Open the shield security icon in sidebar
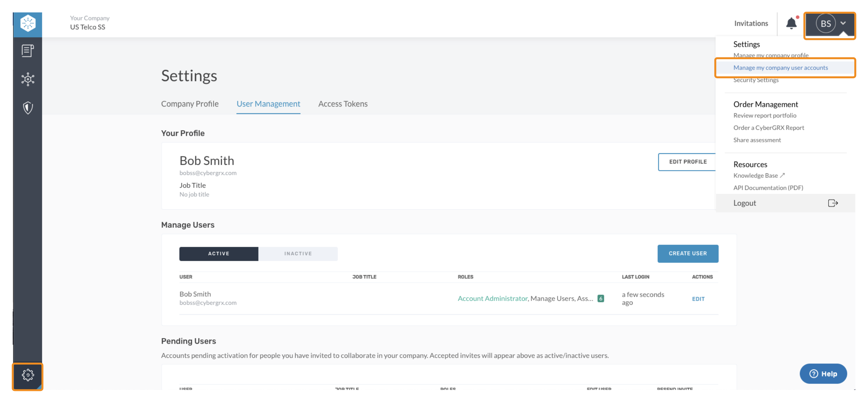This screenshot has height=403, width=868. (28, 108)
